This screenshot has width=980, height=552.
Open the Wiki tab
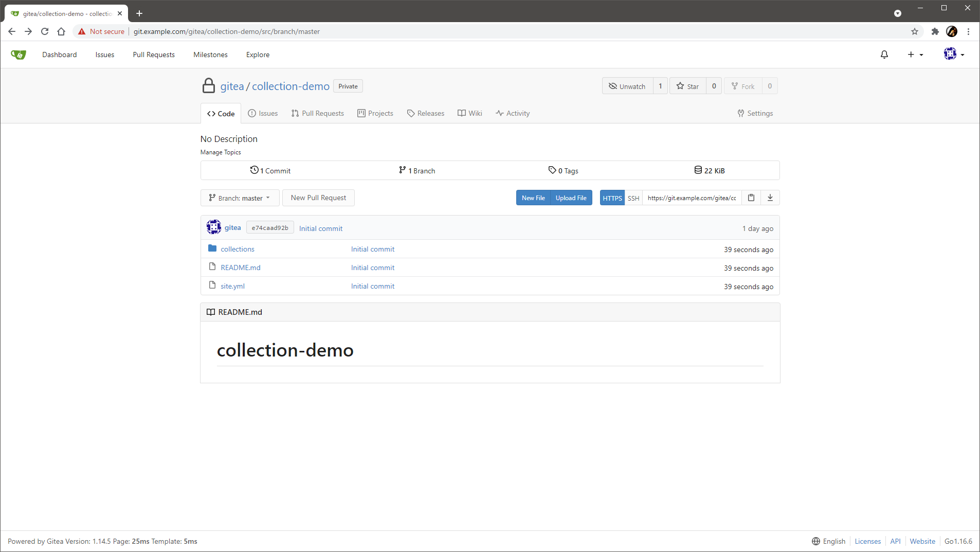coord(470,113)
